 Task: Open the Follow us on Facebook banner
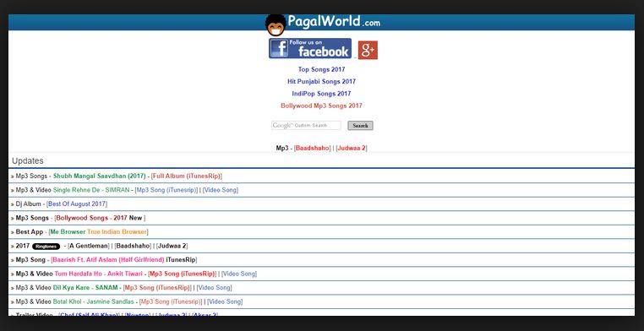[310, 48]
